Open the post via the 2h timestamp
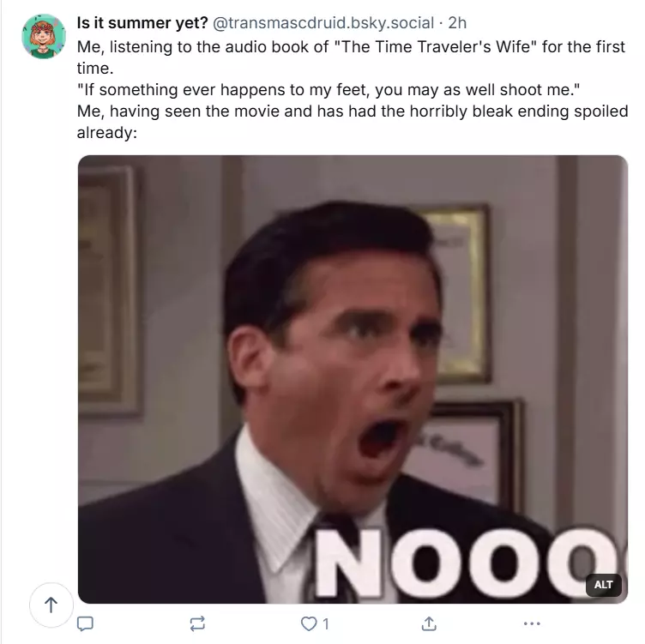 (457, 23)
